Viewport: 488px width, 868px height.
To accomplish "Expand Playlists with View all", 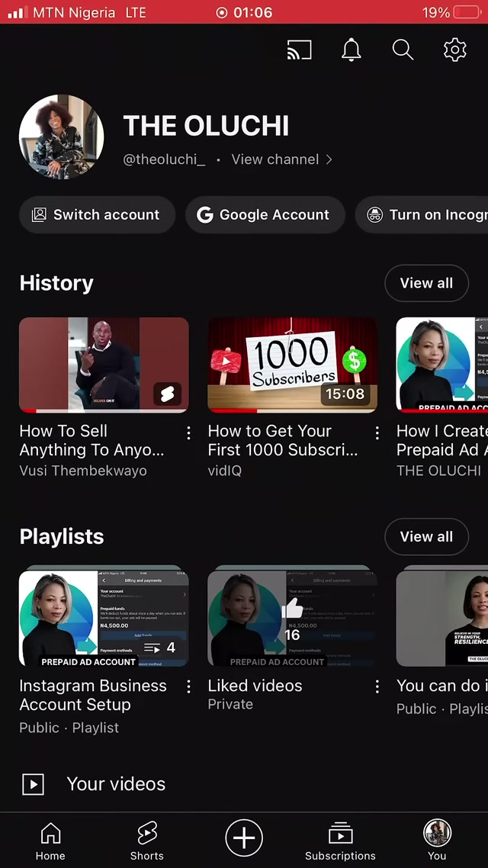I will point(426,537).
